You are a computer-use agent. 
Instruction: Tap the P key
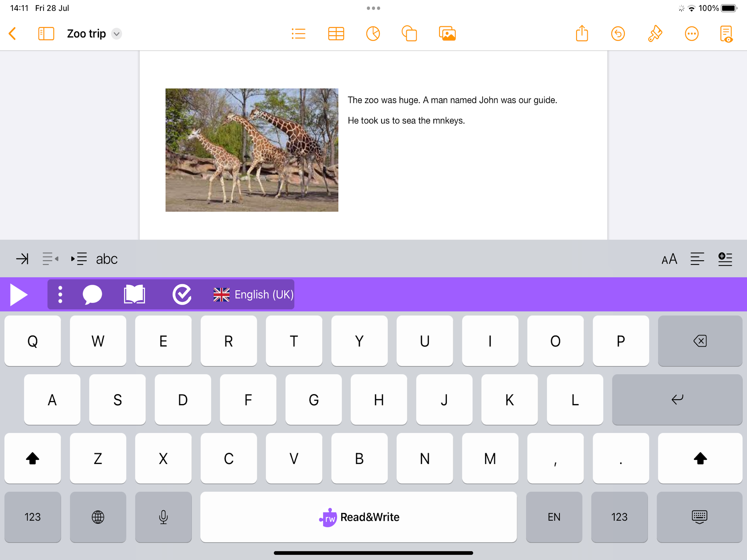[x=621, y=341]
